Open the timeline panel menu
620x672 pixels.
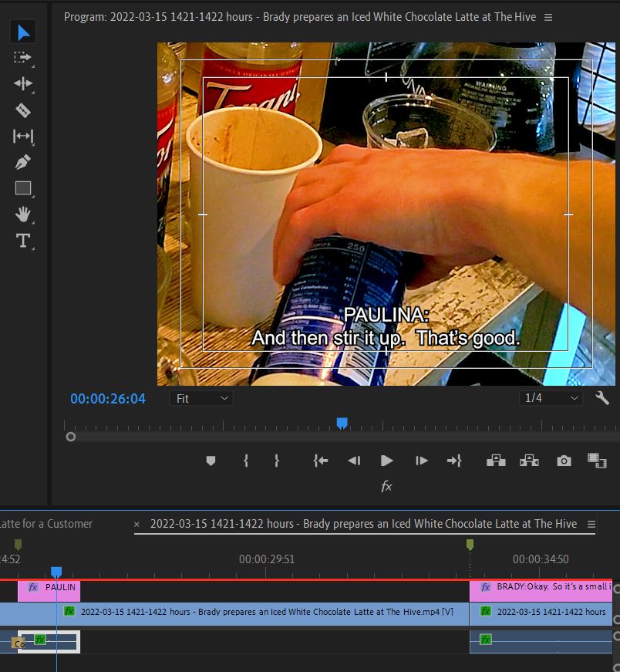[591, 524]
